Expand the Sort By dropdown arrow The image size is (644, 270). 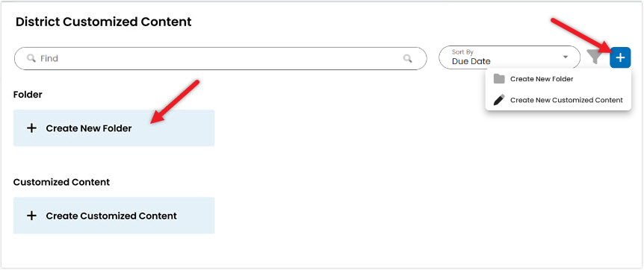tap(566, 57)
